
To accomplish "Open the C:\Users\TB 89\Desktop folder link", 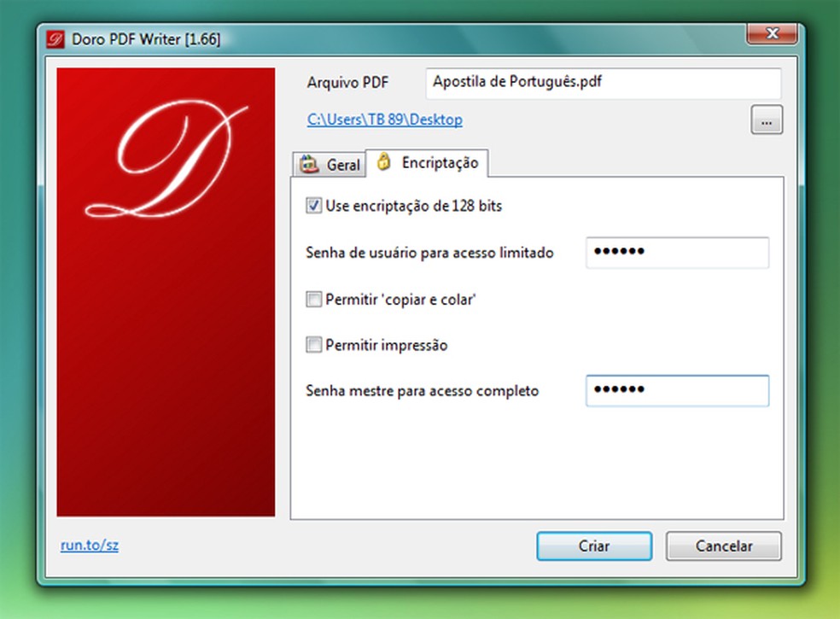I will [385, 120].
